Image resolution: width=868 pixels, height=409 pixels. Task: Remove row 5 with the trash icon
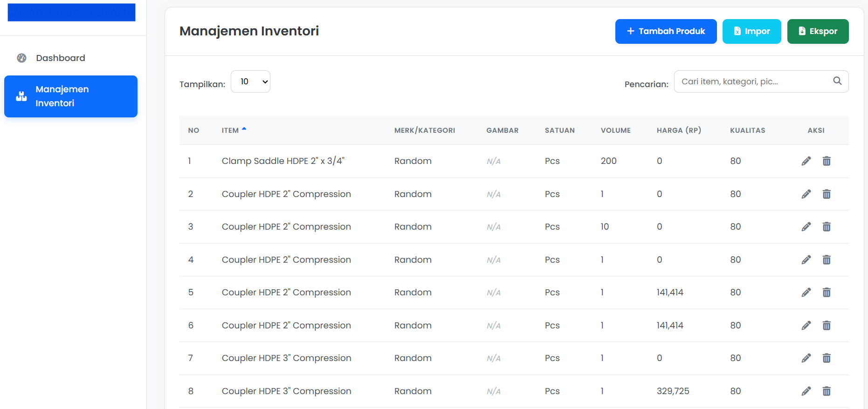click(827, 293)
